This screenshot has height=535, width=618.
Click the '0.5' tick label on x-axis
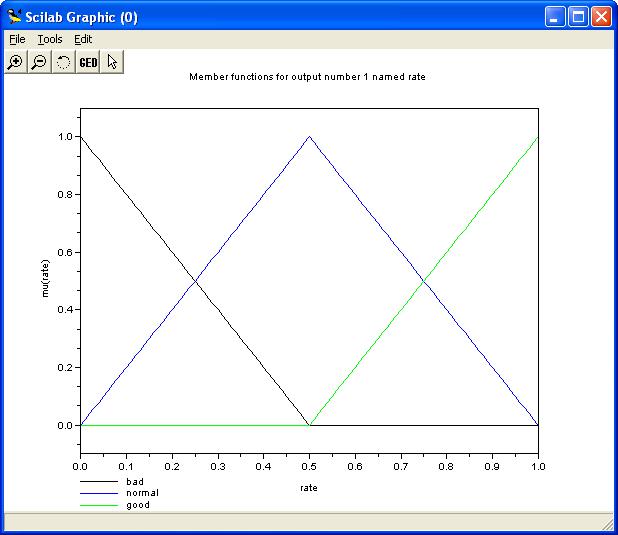click(x=309, y=465)
